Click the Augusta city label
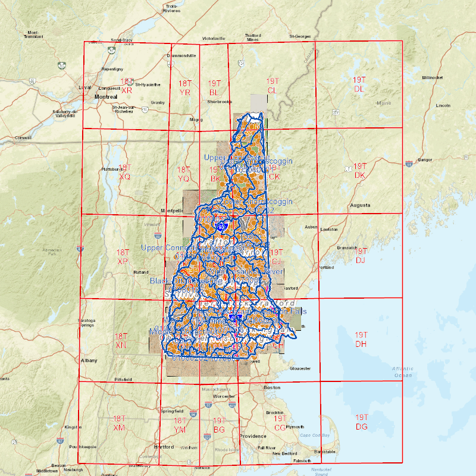 tap(359, 205)
